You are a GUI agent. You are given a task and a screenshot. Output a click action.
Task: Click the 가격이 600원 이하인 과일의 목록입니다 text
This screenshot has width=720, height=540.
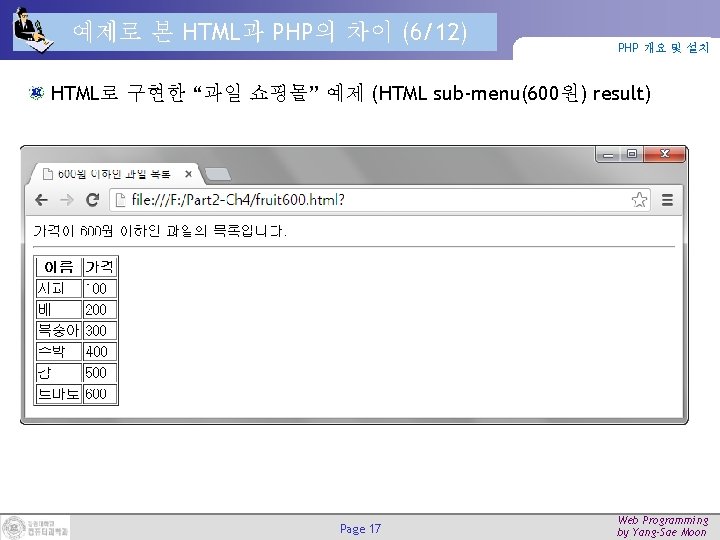tap(160, 231)
